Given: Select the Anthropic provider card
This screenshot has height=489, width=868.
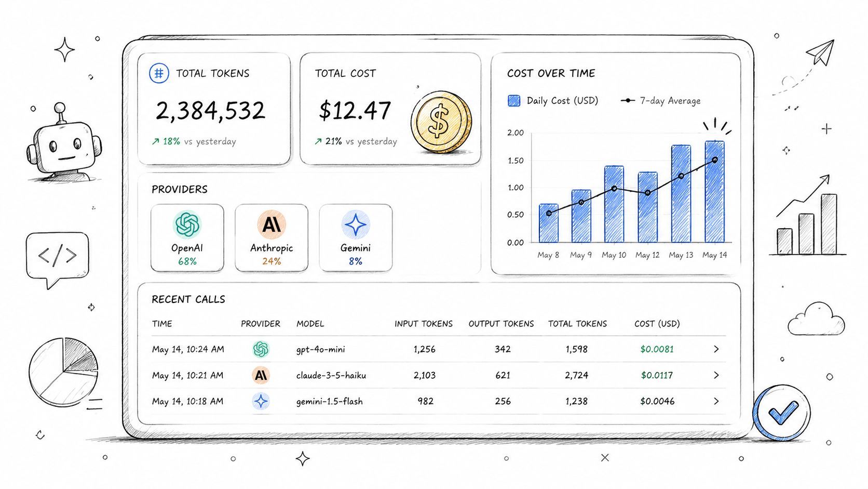Looking at the screenshot, I should [x=272, y=237].
